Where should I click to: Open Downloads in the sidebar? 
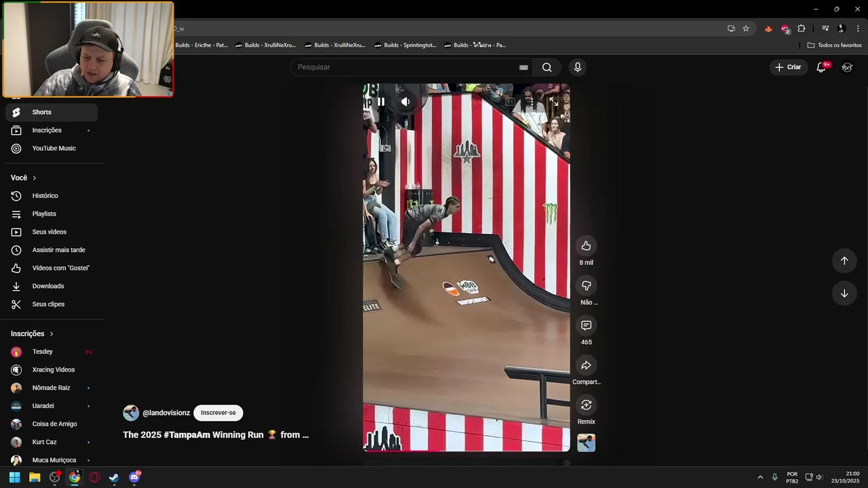(x=52, y=286)
